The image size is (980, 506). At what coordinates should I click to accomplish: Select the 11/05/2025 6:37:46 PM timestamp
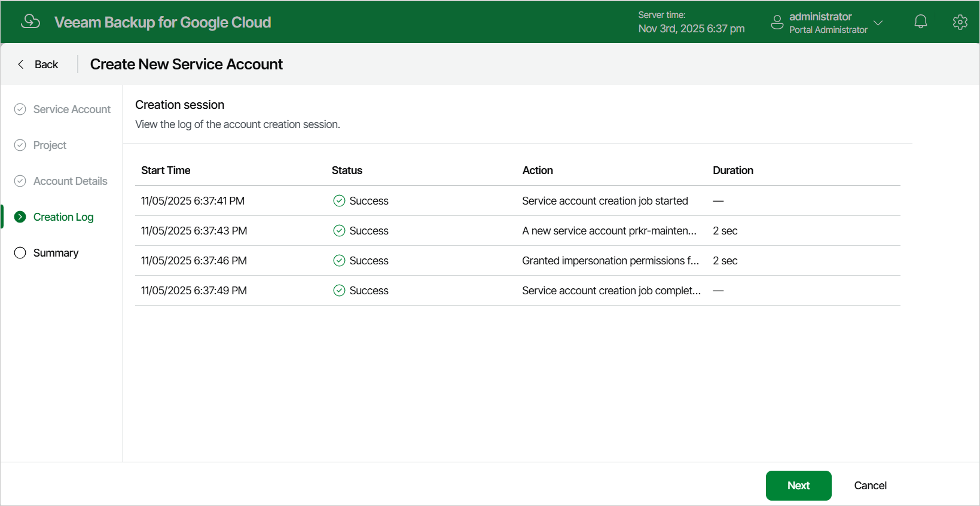coord(194,261)
